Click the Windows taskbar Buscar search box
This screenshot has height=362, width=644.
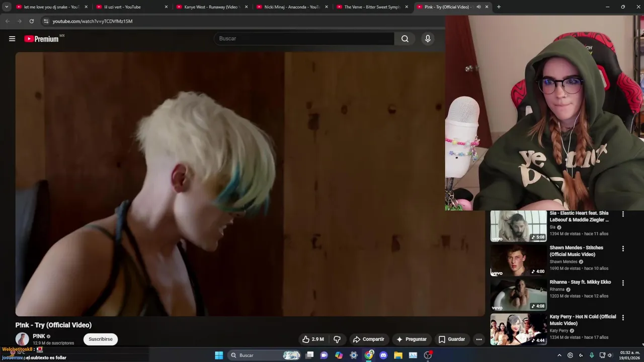[265, 355]
